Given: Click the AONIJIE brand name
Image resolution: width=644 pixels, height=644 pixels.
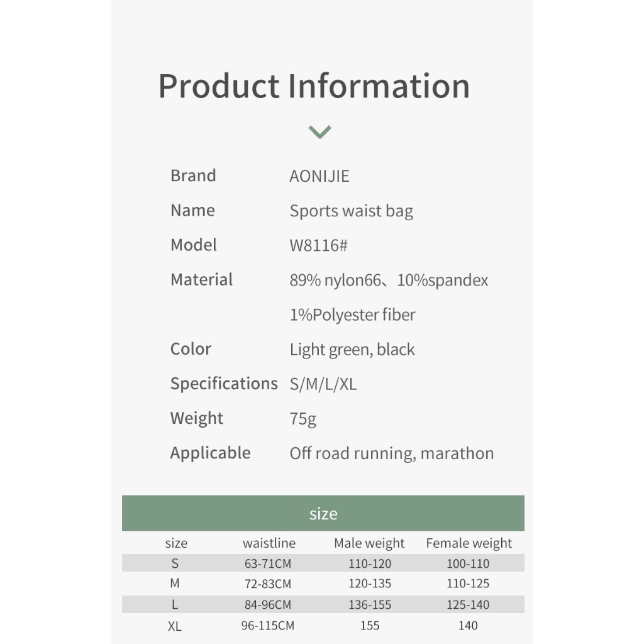Looking at the screenshot, I should point(319,176).
